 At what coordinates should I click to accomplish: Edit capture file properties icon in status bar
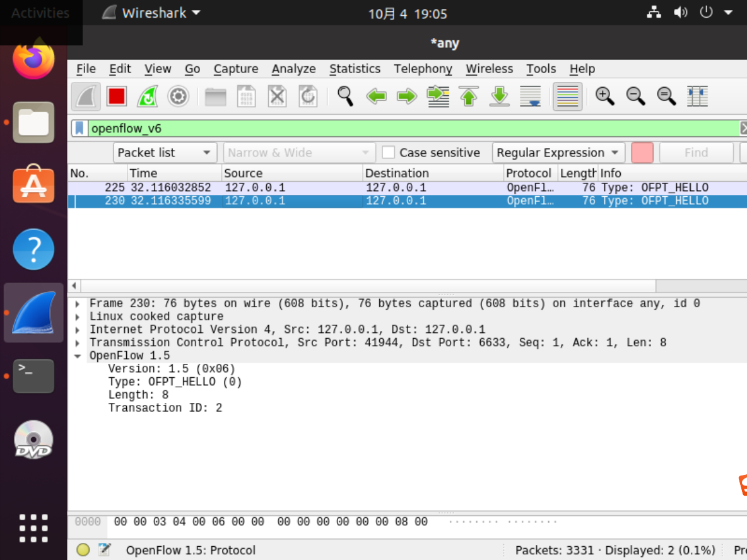coord(104,550)
